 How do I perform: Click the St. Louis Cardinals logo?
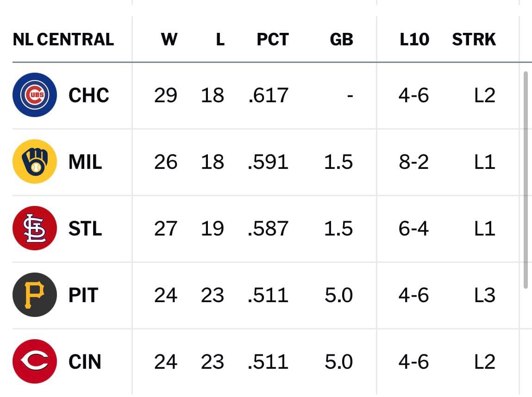[x=35, y=228]
